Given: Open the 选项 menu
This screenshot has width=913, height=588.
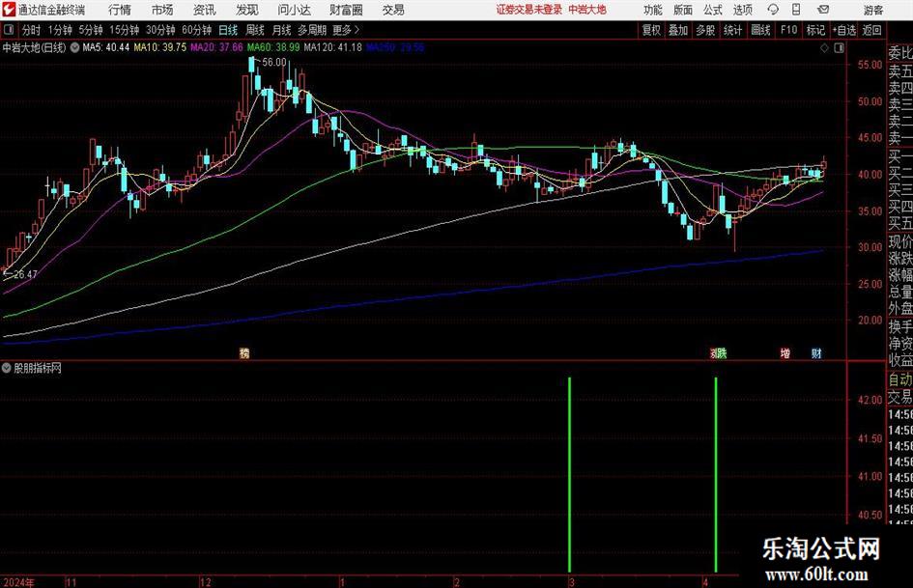Looking at the screenshot, I should pos(742,10).
